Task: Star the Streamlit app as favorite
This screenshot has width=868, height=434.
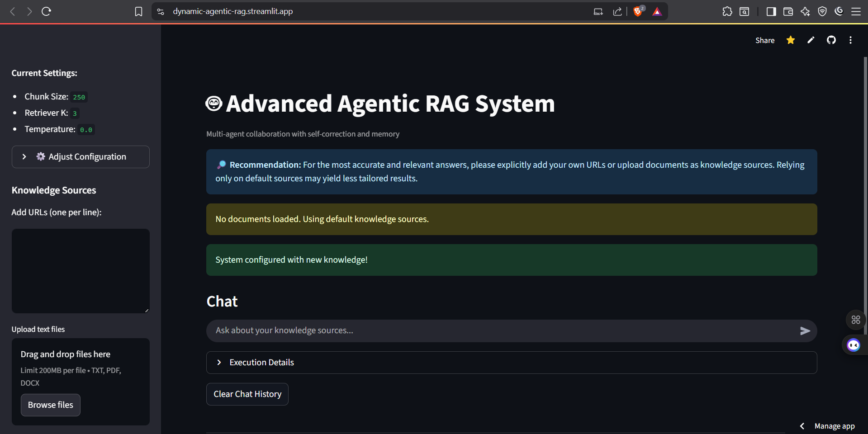Action: click(791, 40)
